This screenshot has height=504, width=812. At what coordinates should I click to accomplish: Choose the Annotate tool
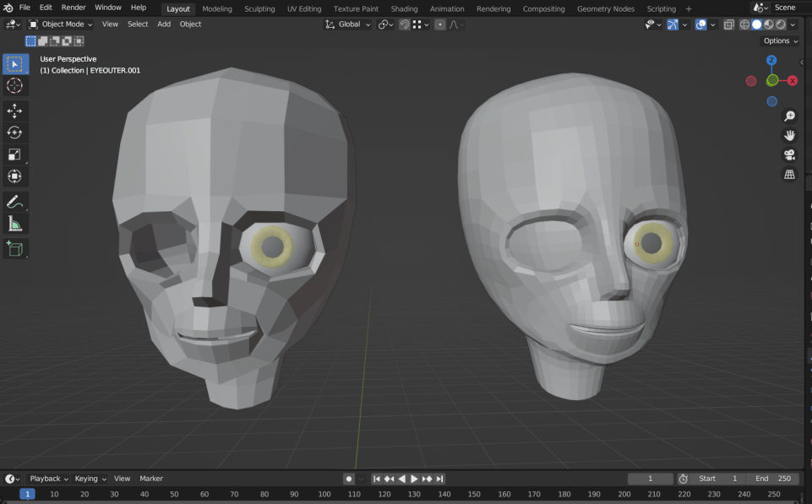(14, 202)
